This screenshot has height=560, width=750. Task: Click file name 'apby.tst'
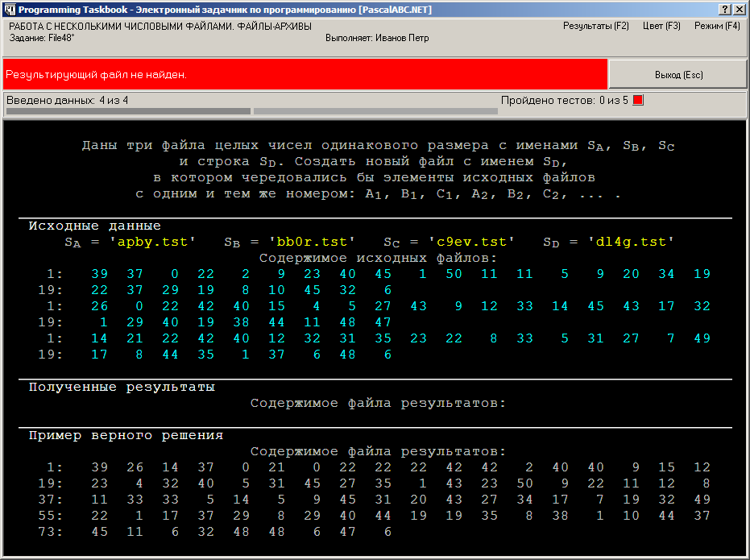[152, 242]
